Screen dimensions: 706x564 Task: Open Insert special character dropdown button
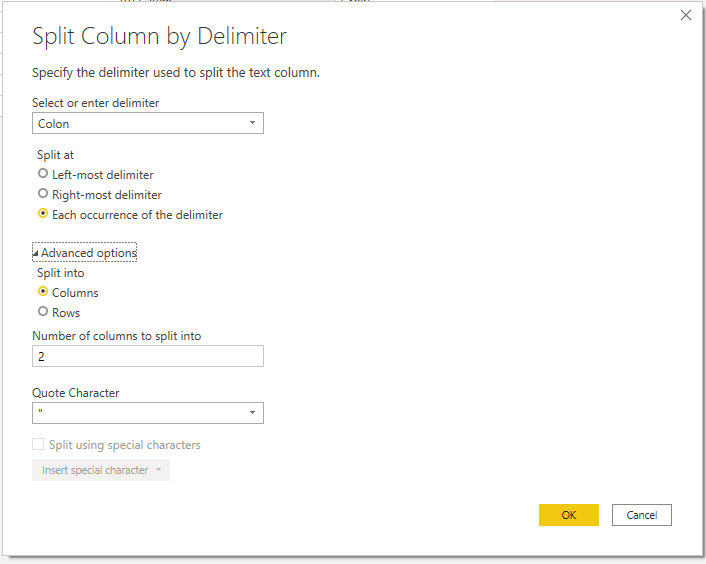(101, 470)
